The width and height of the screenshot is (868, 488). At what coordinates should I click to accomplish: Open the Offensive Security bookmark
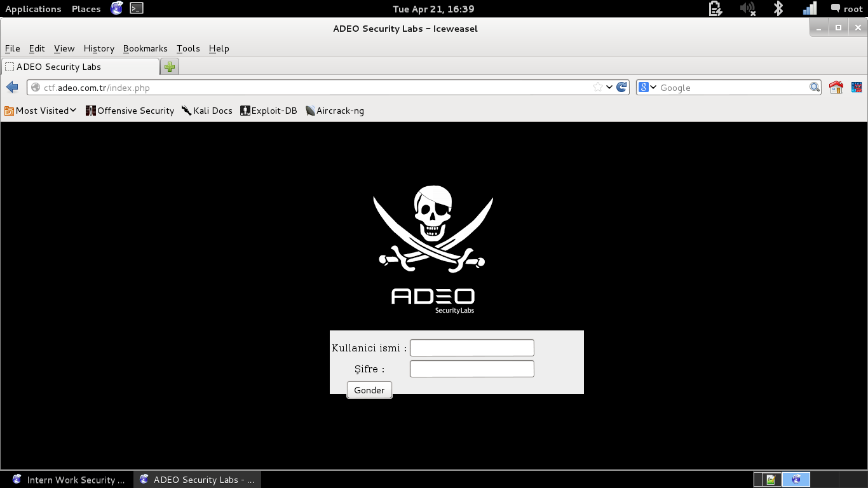[130, 111]
